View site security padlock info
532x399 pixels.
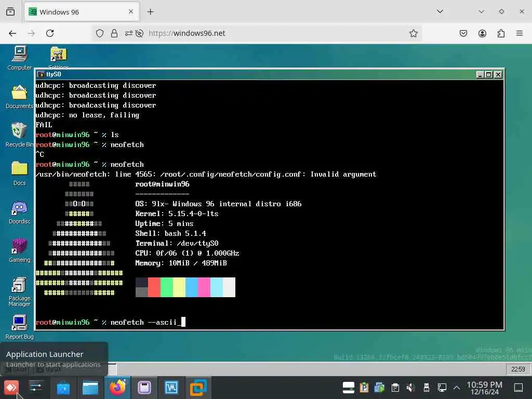point(114,33)
